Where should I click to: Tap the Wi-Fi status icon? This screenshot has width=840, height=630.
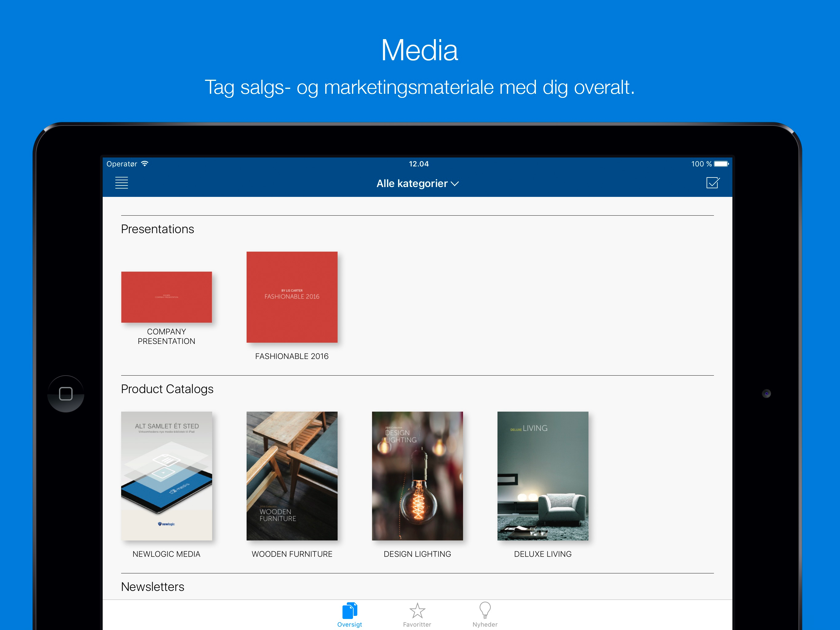coord(145,163)
